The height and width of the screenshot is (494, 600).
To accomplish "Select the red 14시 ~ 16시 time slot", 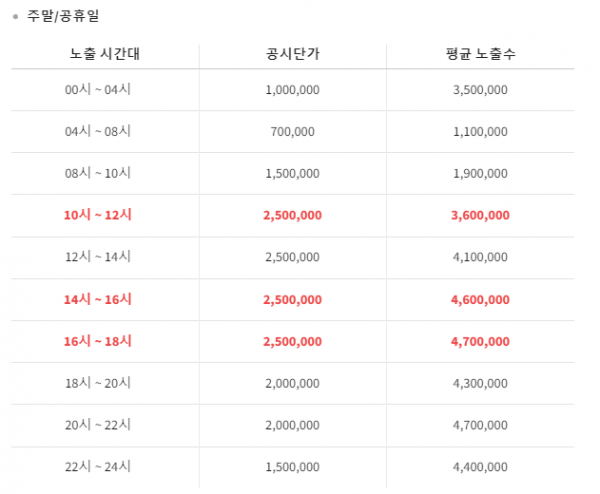I will [x=98, y=299].
